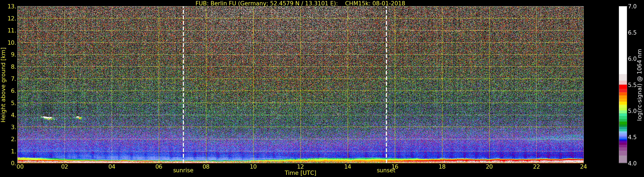Click the dashed sunrise marker line
Screen dimensions: 644x177
[x=183, y=85]
